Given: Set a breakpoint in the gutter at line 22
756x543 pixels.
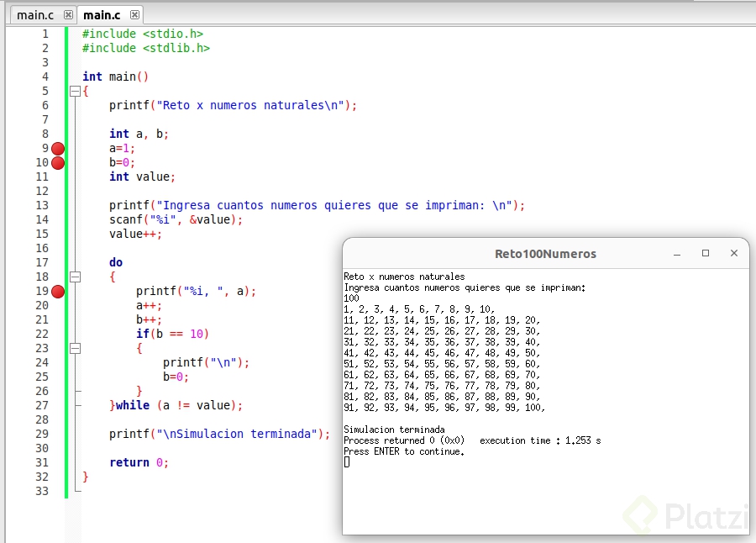Looking at the screenshot, I should [57, 334].
